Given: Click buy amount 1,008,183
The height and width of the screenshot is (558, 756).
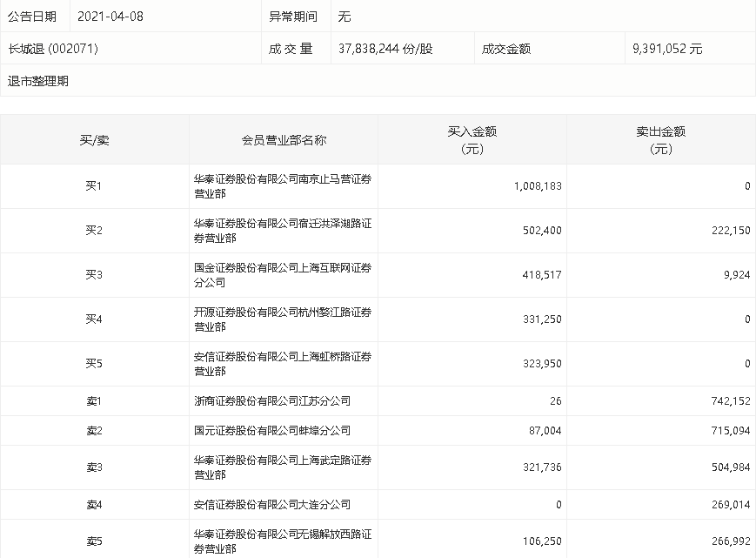Looking at the screenshot, I should tap(538, 185).
